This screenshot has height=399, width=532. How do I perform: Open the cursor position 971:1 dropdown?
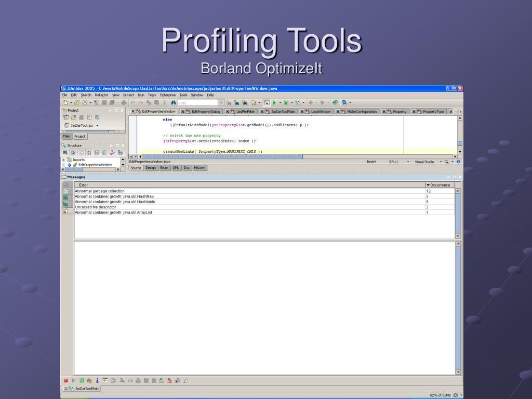pos(408,162)
